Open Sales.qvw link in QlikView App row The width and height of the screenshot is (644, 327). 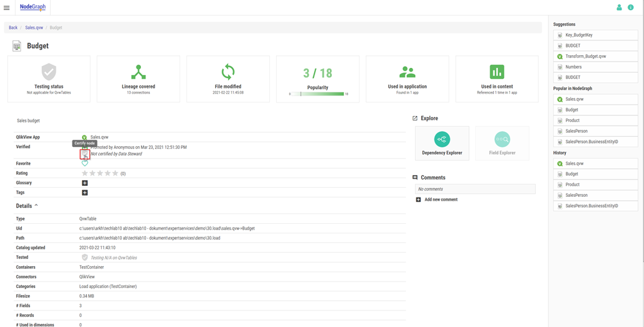(x=99, y=137)
